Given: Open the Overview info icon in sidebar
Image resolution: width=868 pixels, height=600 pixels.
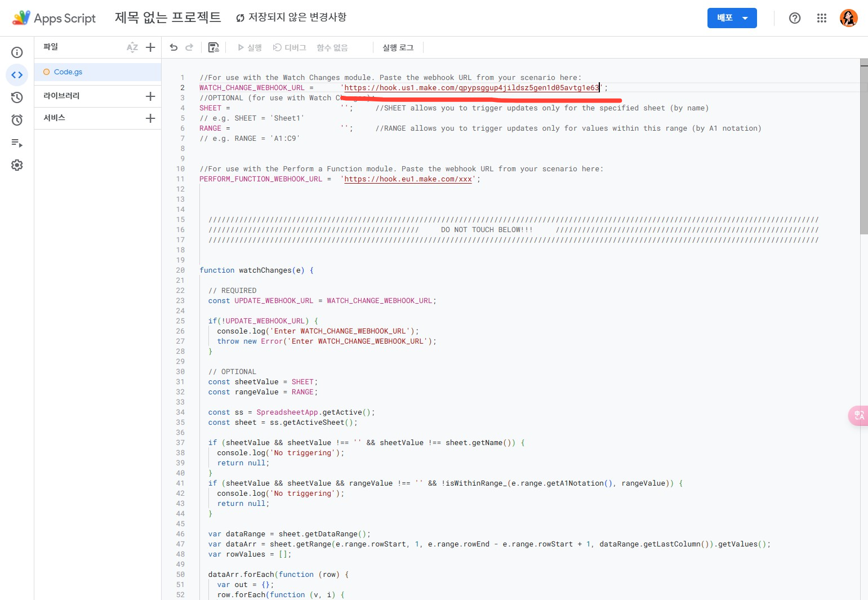Looking at the screenshot, I should [x=17, y=52].
